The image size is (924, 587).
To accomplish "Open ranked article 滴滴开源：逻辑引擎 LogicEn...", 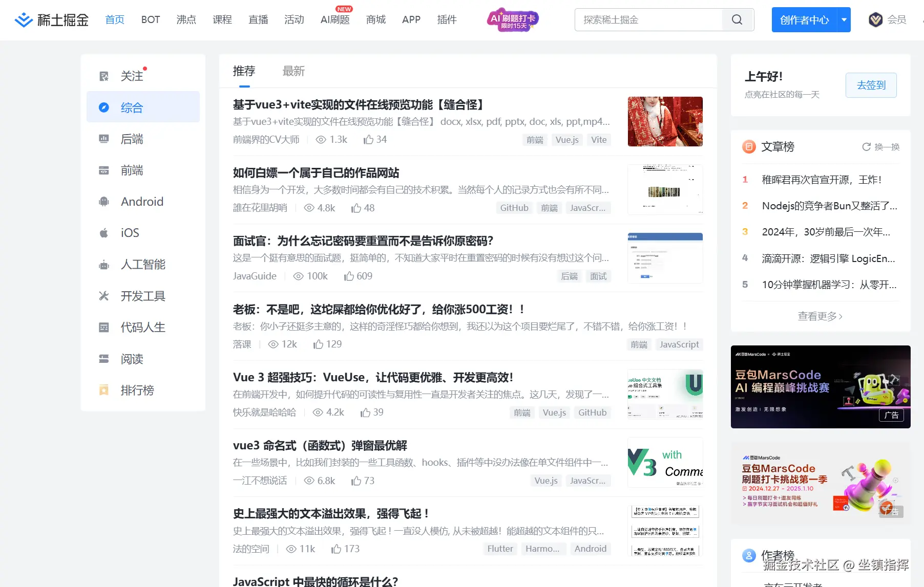I will [x=829, y=258].
